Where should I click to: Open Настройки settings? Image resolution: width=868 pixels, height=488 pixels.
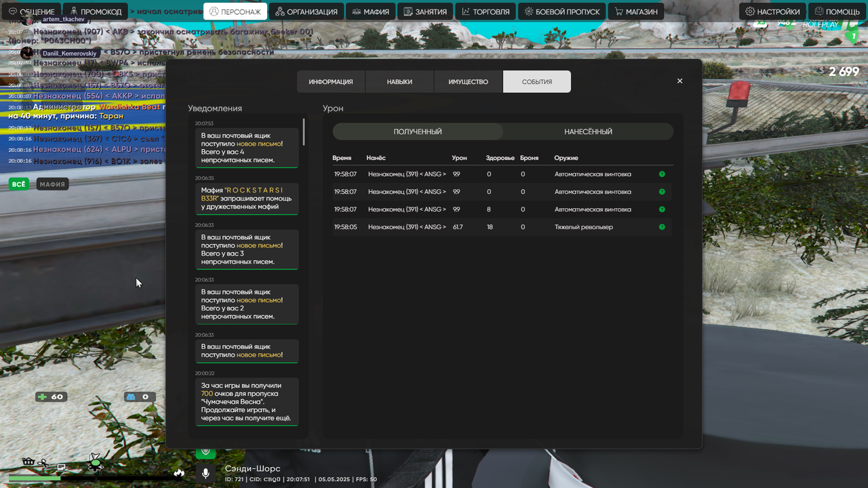[x=772, y=12]
